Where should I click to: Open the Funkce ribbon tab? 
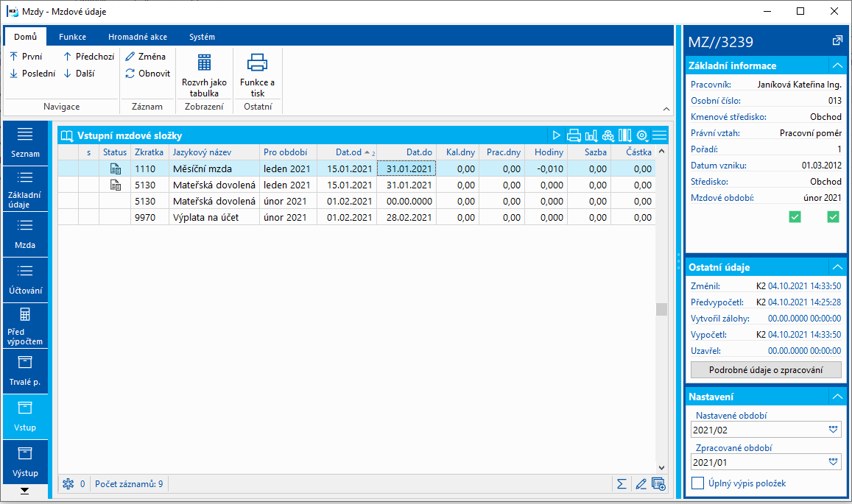point(73,37)
